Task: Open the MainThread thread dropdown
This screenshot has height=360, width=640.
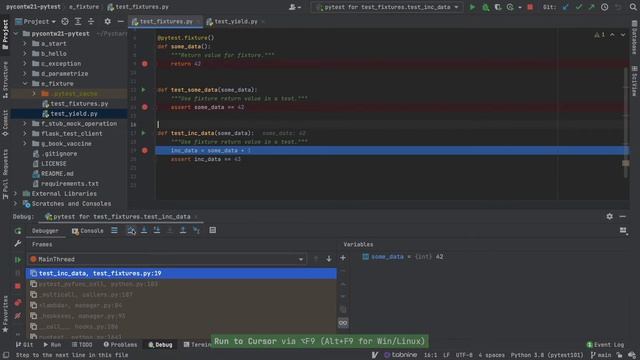Action: (167, 259)
